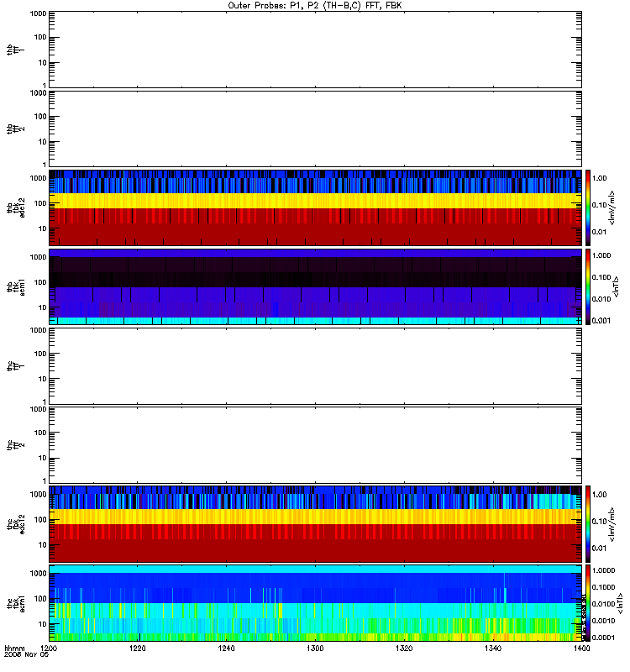Click the '100' y-axis tick of thb fff 2 panel
The height and width of the screenshot is (672, 630).
(x=40, y=117)
